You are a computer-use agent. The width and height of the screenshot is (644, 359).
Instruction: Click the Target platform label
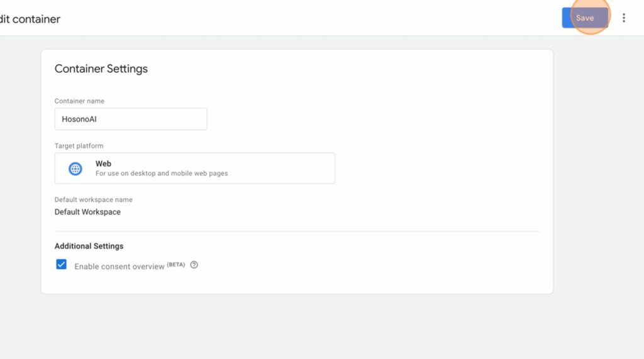click(79, 146)
